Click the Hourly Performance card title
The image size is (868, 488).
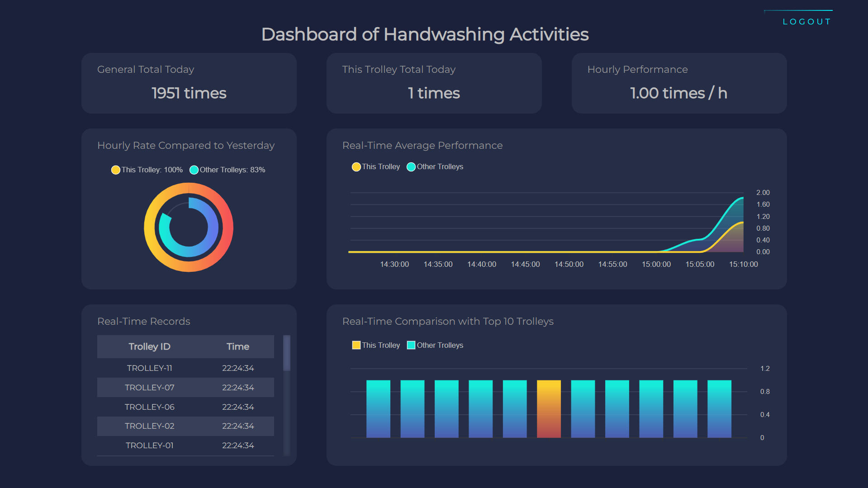tap(637, 70)
